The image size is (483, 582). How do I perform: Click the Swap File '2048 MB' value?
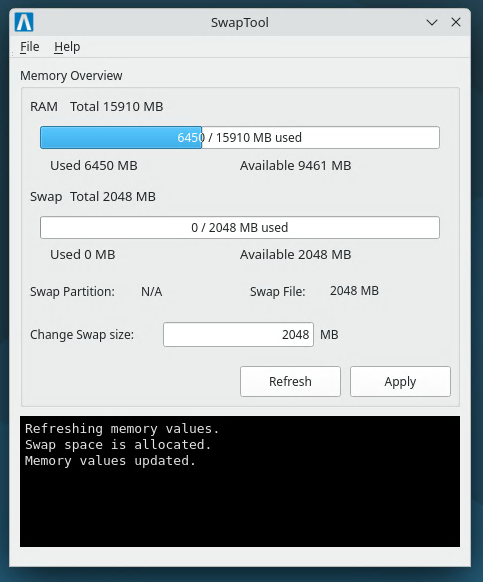[x=354, y=291]
